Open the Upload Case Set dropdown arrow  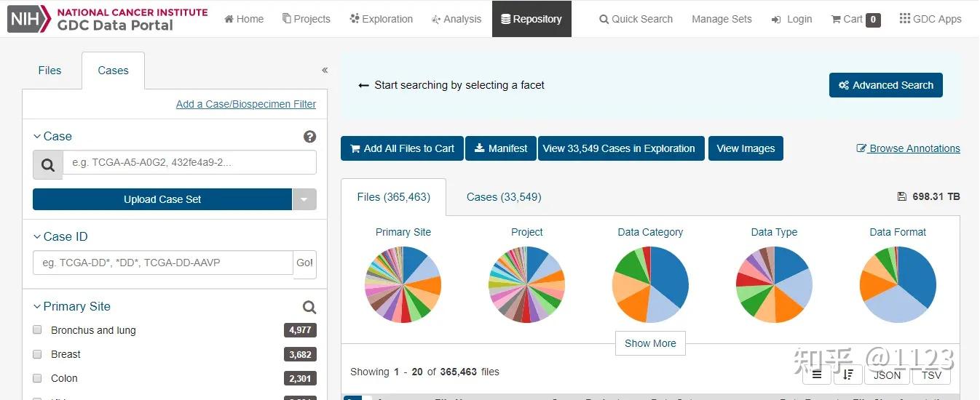pyautogui.click(x=304, y=199)
